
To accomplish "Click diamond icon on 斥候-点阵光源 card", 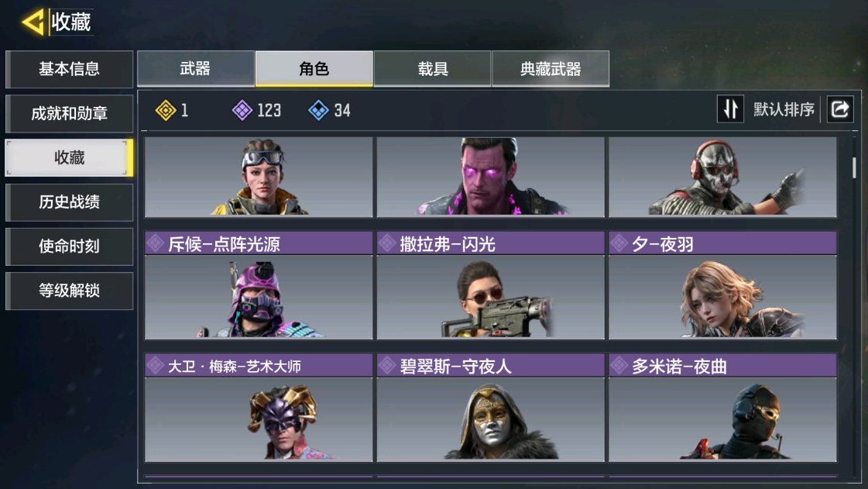I will click(155, 243).
